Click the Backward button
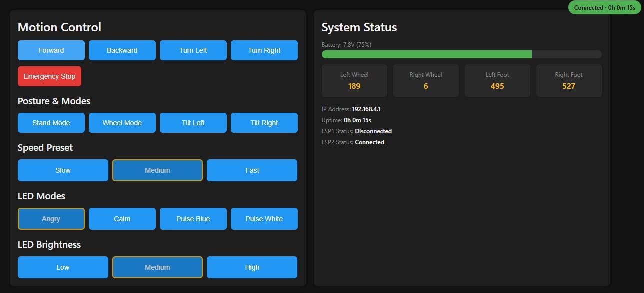The width and height of the screenshot is (644, 293). point(122,50)
